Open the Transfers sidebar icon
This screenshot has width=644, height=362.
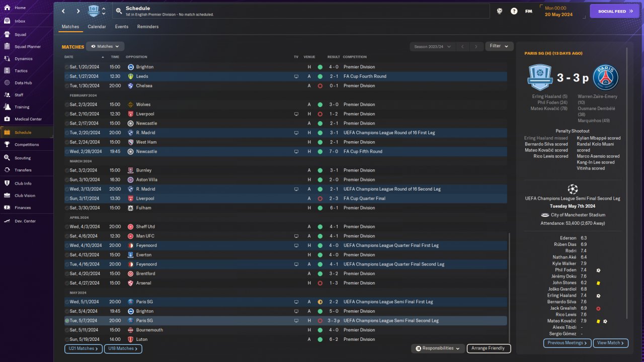[x=7, y=170]
